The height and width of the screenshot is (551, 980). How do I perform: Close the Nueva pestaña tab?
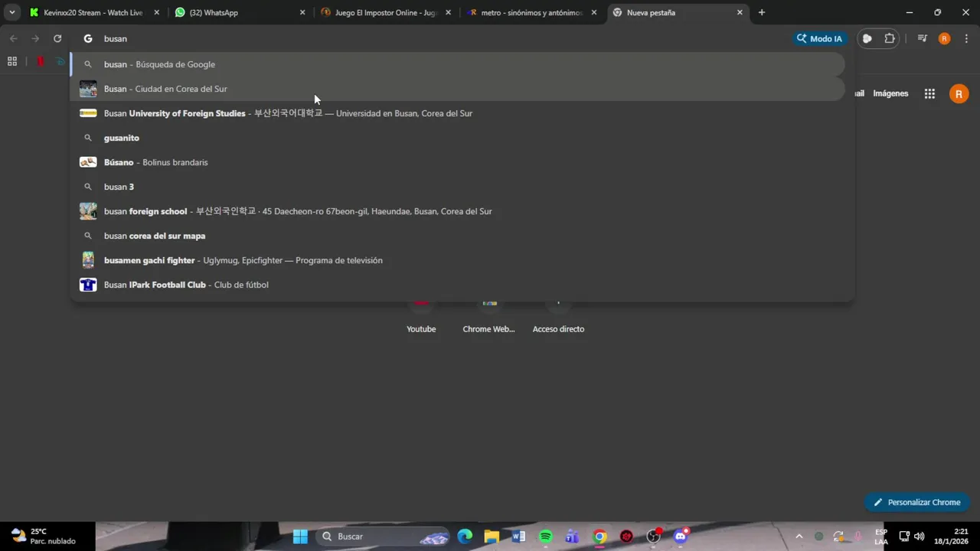tap(740, 12)
